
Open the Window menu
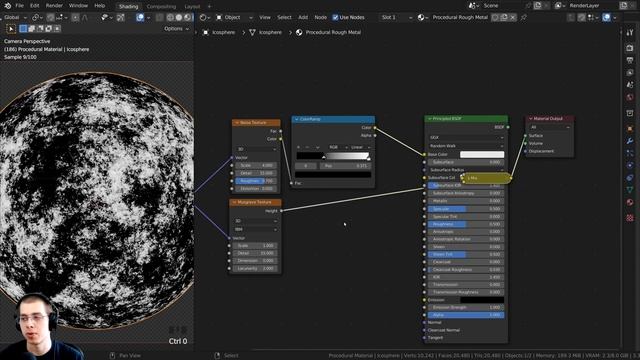pyautogui.click(x=78, y=6)
